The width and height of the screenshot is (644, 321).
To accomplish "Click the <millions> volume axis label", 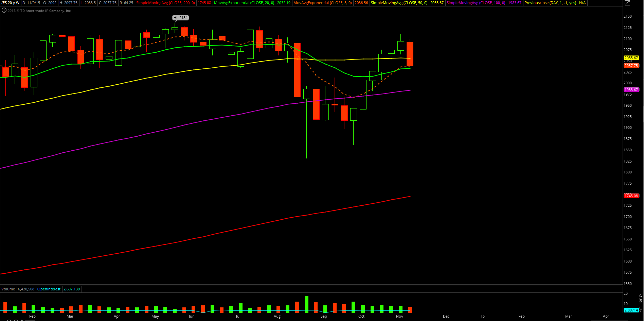I will [640, 303].
